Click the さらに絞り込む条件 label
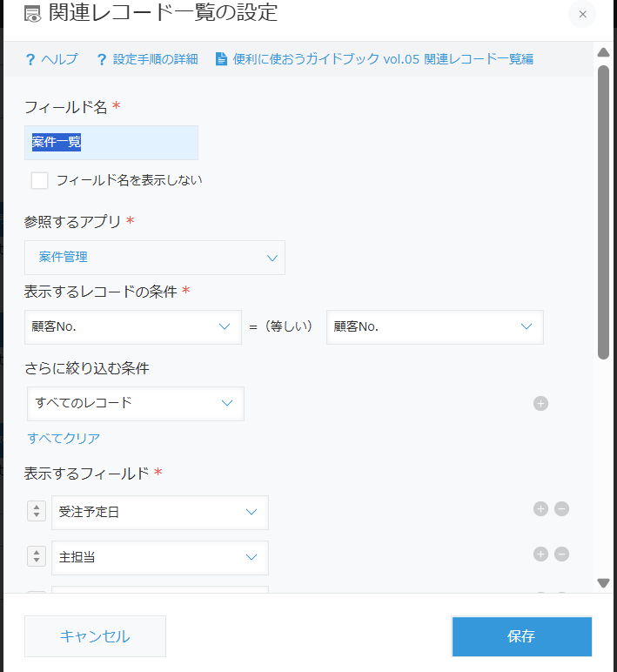Screen dimensions: 617x672 pos(86,368)
